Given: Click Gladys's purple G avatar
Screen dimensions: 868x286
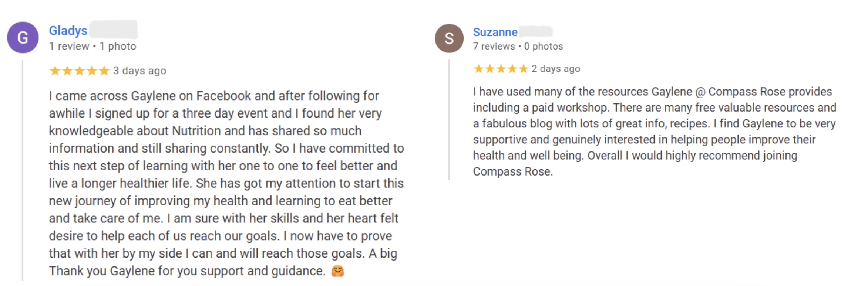Looking at the screenshot, I should tap(23, 38).
